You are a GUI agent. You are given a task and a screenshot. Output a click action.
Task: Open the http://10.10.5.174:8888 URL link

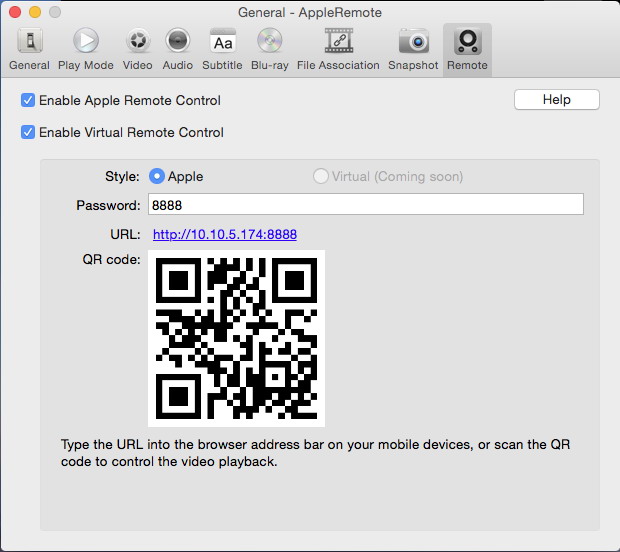pos(224,235)
